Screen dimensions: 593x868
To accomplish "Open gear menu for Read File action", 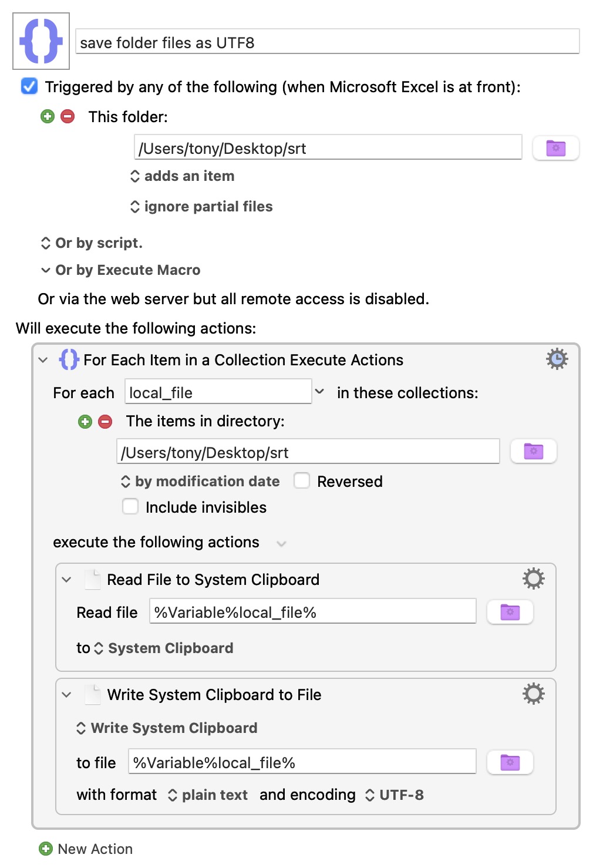I will point(533,579).
